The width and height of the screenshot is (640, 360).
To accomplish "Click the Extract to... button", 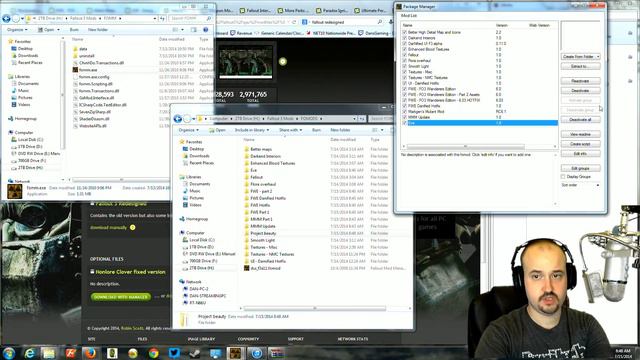I will [x=580, y=66].
